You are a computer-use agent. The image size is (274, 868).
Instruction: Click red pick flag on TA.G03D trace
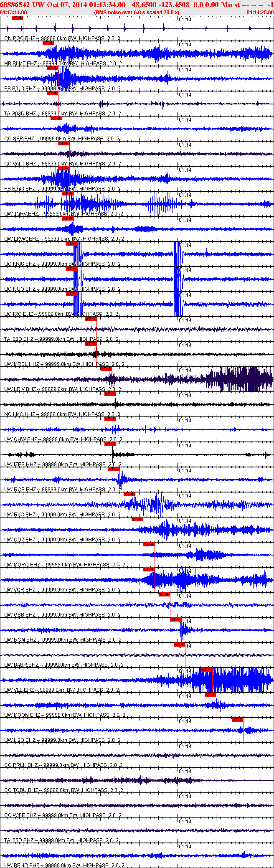click(x=52, y=93)
